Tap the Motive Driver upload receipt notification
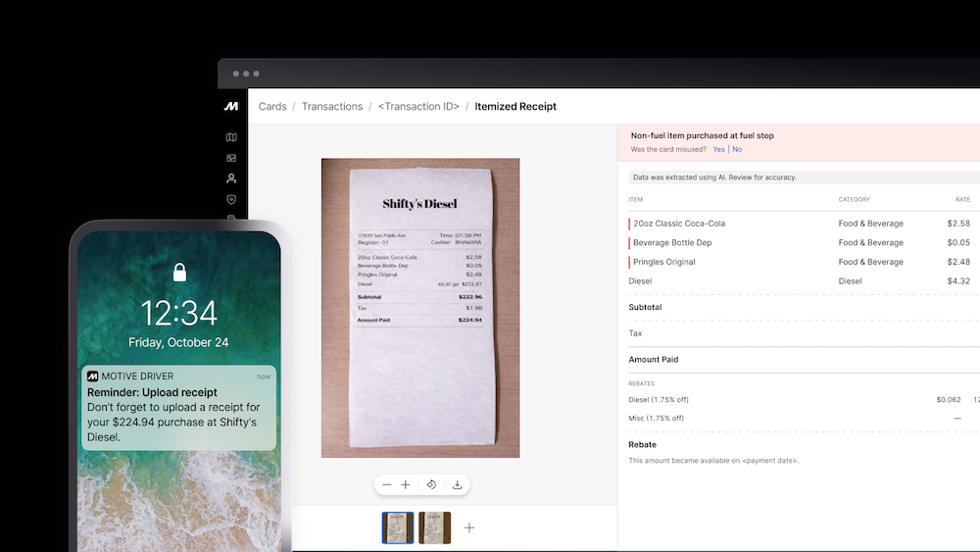 [179, 406]
